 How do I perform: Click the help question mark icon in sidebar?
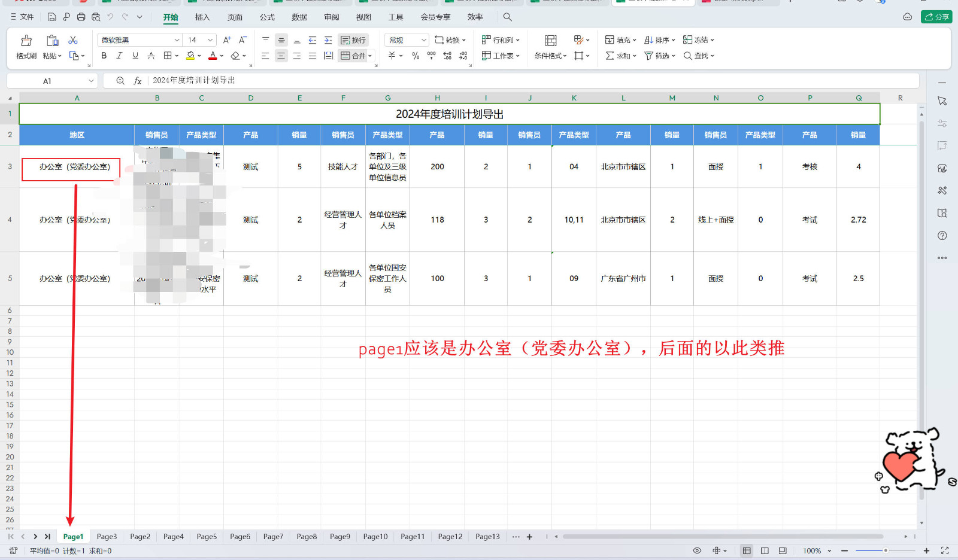tap(942, 236)
